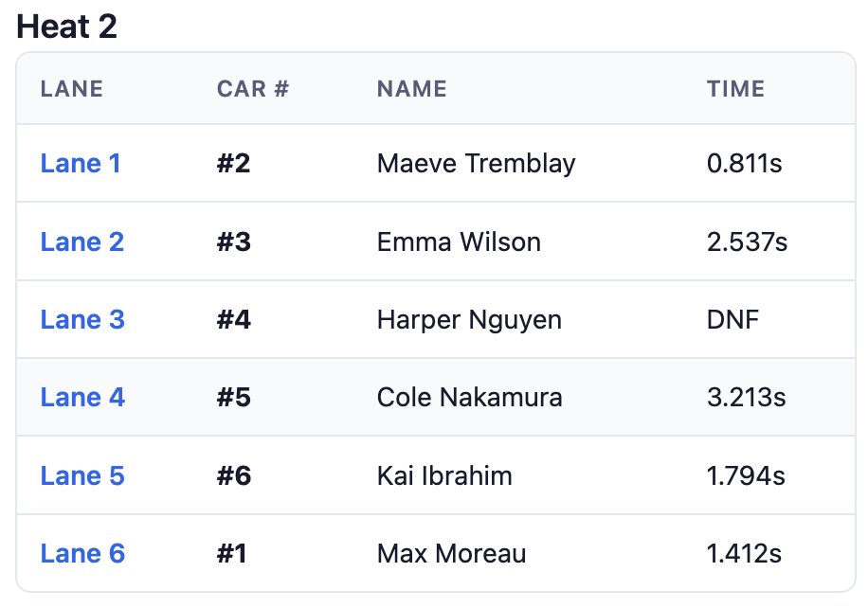Click the LANE column header
Viewport: 868px width, 608px height.
pos(71,89)
